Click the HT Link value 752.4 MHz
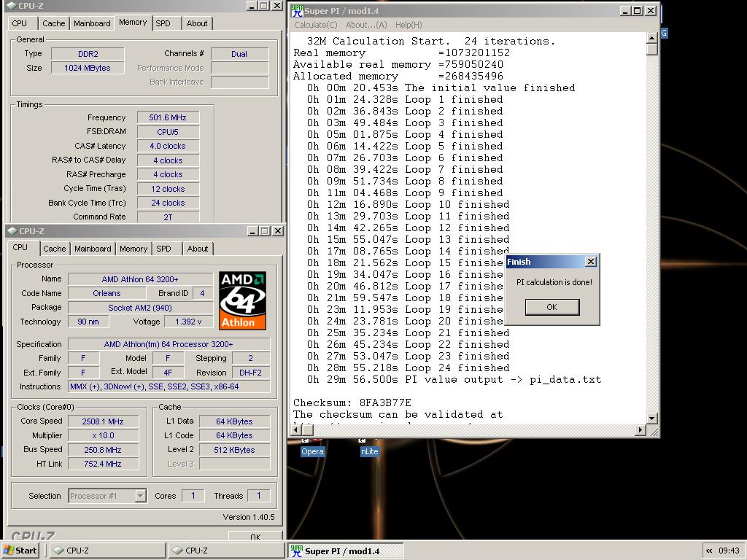This screenshot has width=747, height=560. pos(104,464)
